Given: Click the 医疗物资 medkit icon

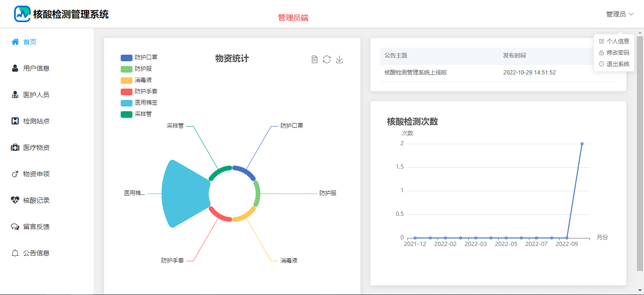Looking at the screenshot, I should tap(15, 147).
